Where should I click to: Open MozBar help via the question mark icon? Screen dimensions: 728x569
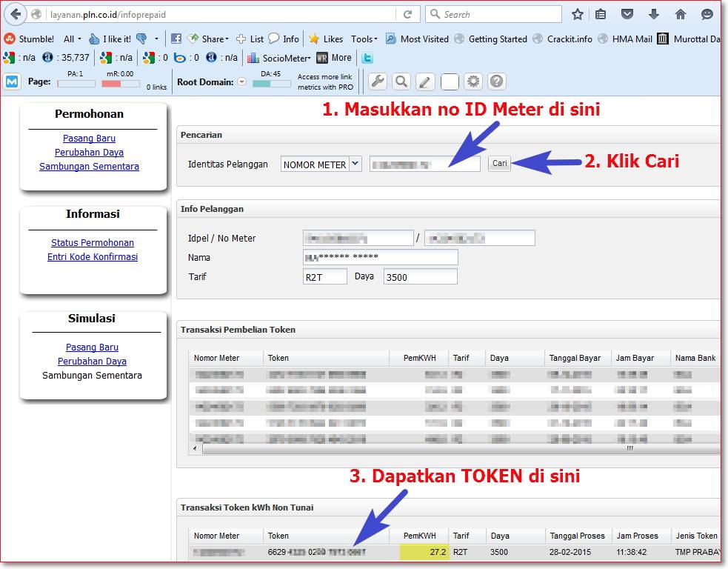[x=496, y=81]
